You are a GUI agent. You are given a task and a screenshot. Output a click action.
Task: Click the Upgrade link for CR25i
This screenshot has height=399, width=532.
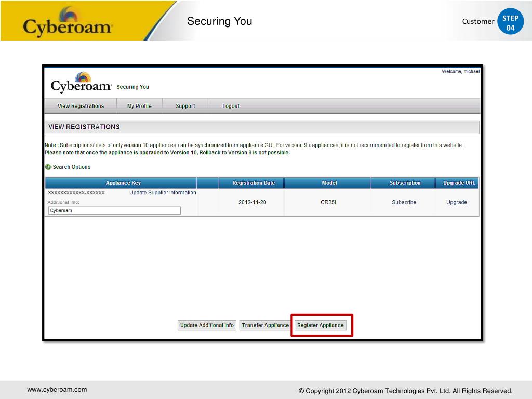(457, 202)
